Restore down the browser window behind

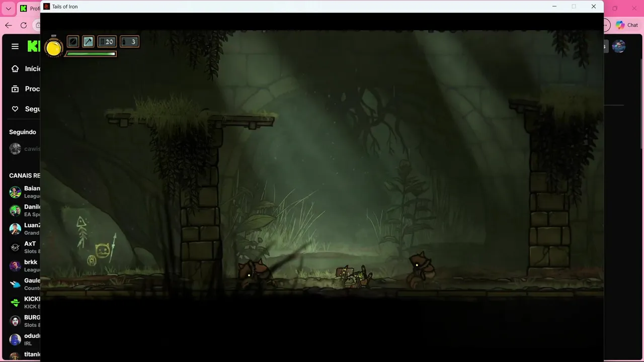615,9
